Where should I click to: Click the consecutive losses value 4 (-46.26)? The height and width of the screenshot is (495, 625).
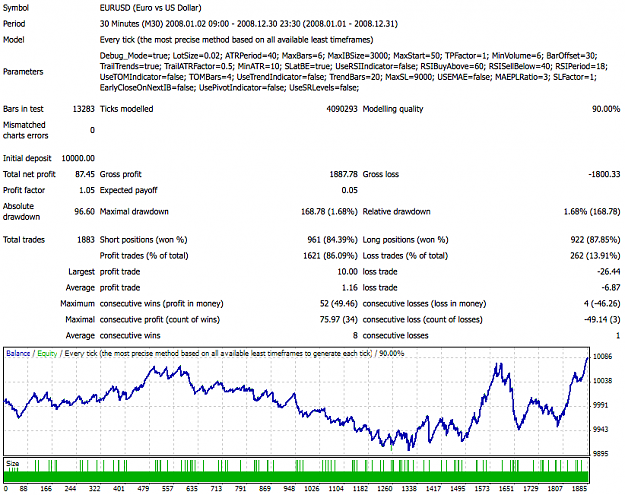(602, 304)
